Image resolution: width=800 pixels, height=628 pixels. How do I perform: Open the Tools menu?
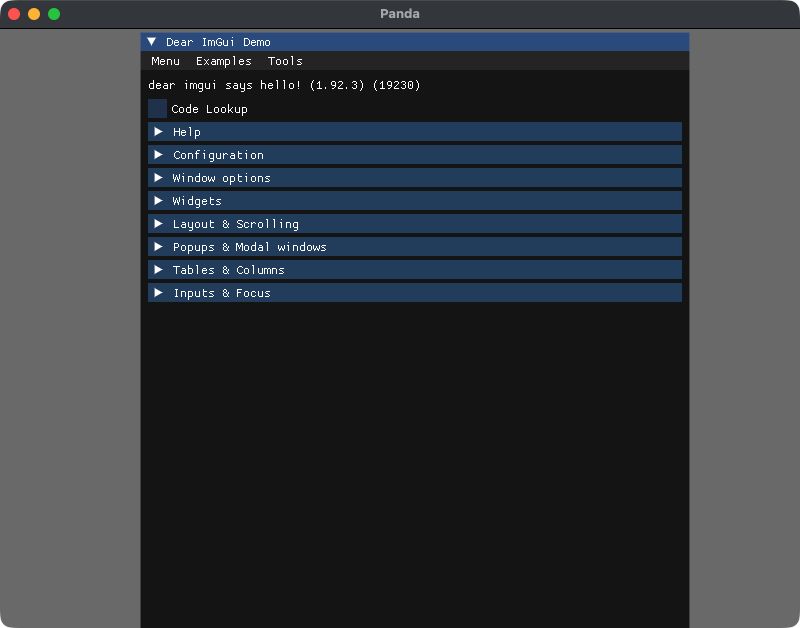point(285,61)
